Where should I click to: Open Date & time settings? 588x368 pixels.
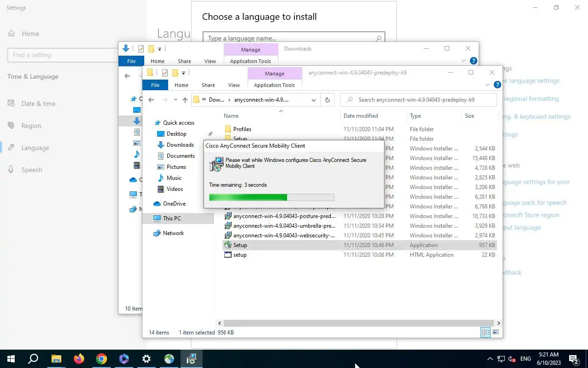[x=39, y=103]
